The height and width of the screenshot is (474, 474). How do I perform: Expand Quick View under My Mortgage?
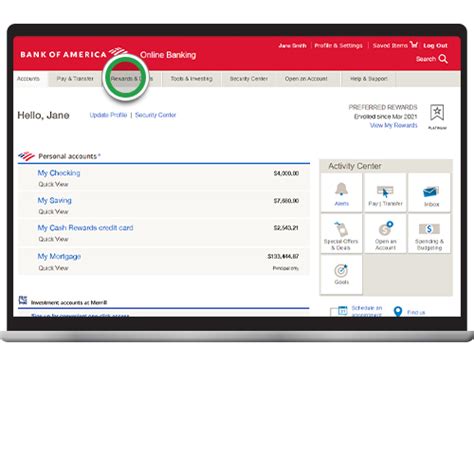point(53,268)
